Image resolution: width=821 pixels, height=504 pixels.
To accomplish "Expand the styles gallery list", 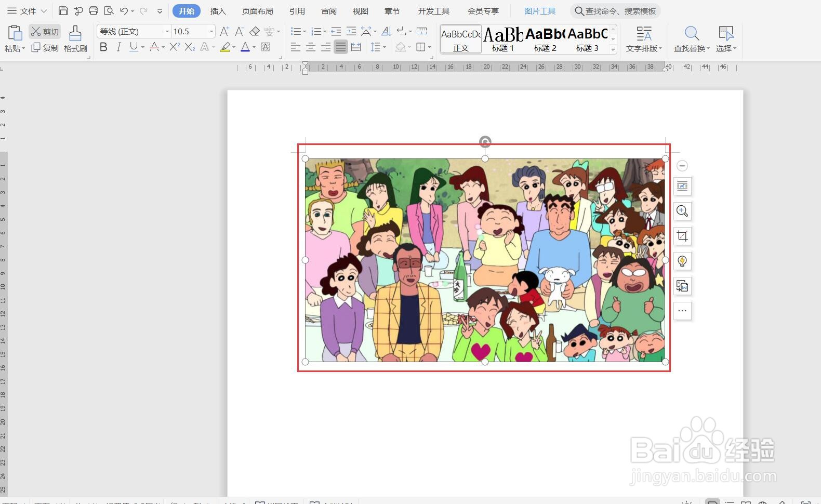I will click(x=613, y=49).
